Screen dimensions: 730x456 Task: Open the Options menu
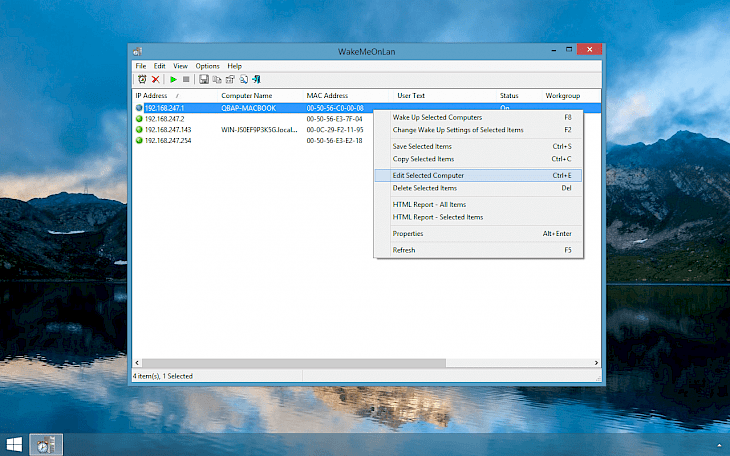tap(207, 66)
